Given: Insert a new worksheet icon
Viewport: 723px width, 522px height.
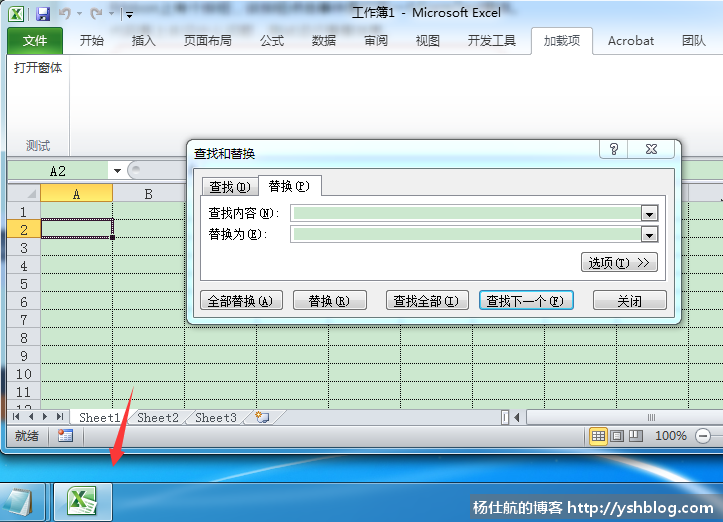Looking at the screenshot, I should [x=262, y=417].
